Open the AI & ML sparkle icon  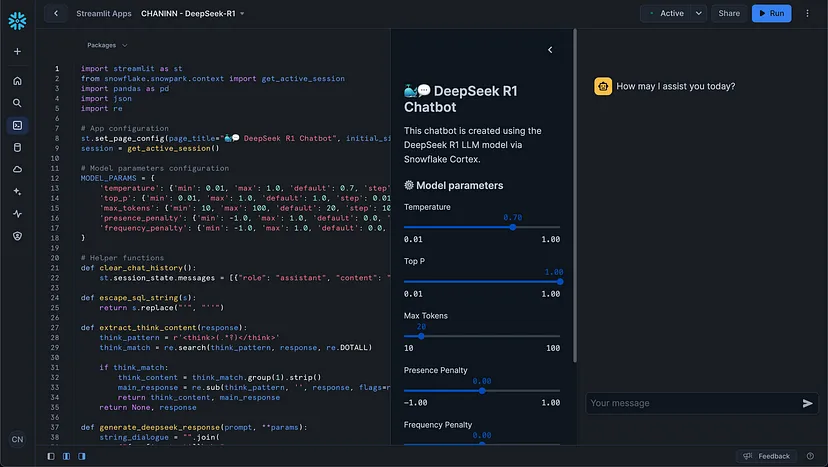pyautogui.click(x=17, y=192)
